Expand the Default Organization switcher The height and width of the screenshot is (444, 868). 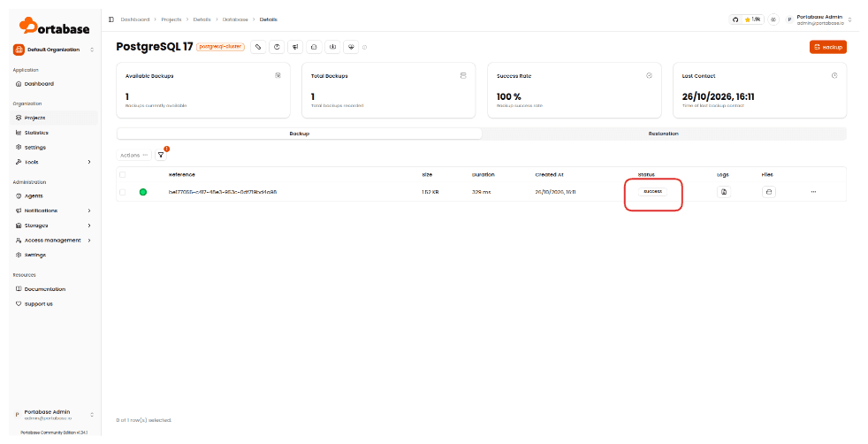point(54,50)
